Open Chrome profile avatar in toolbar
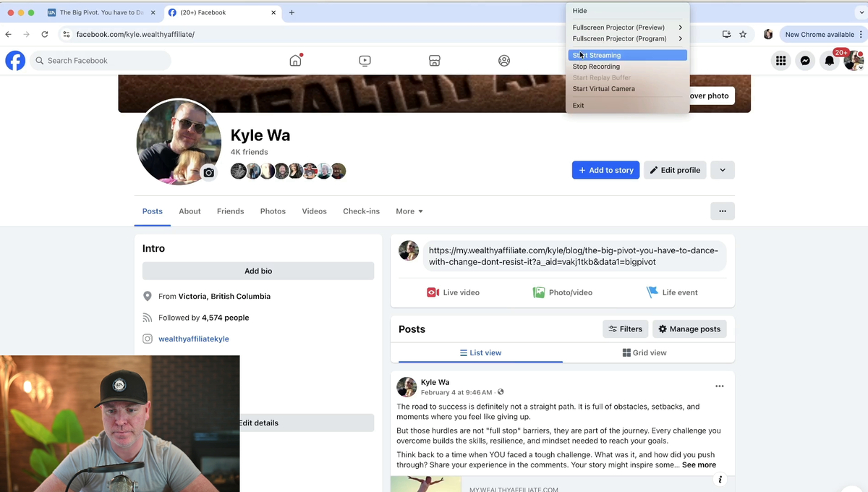Image resolution: width=868 pixels, height=492 pixels. (x=768, y=34)
